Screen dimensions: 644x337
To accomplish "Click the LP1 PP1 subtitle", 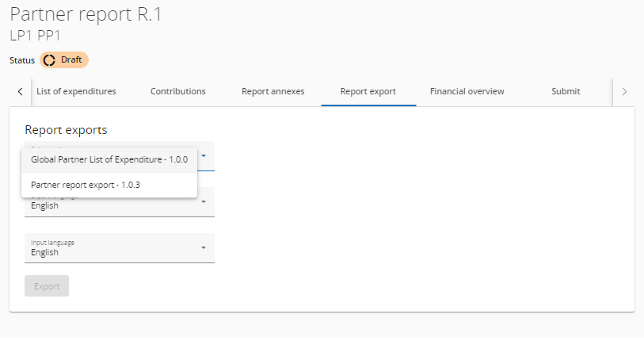I will pos(36,35).
